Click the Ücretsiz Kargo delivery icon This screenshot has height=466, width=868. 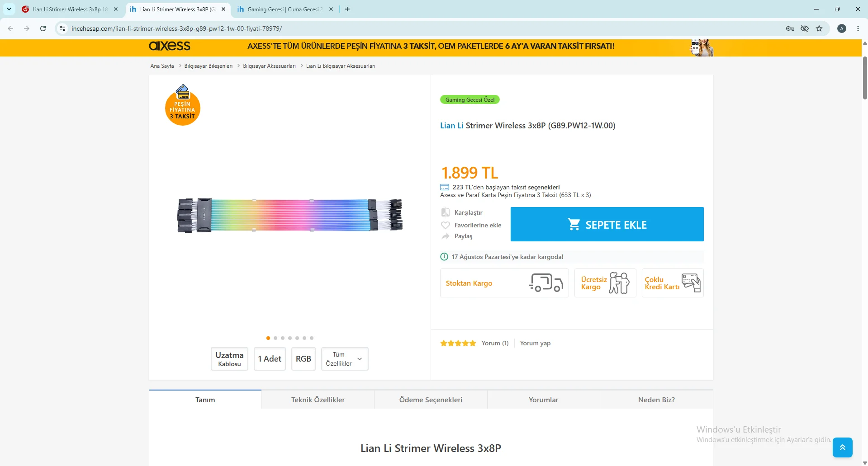(619, 283)
